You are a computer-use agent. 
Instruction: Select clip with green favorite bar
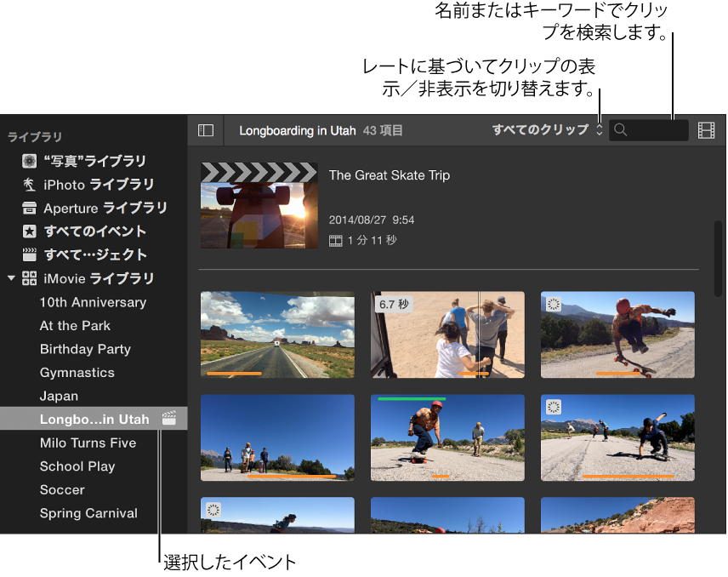click(447, 437)
